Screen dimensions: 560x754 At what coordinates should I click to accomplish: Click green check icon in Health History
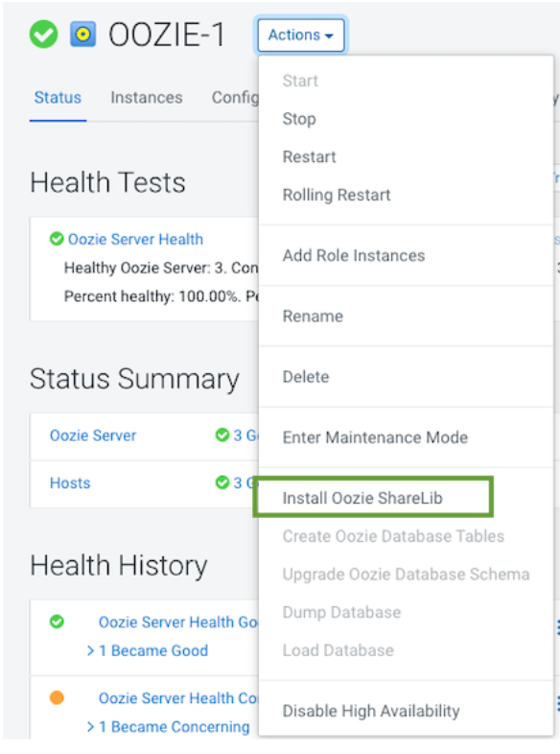57,622
